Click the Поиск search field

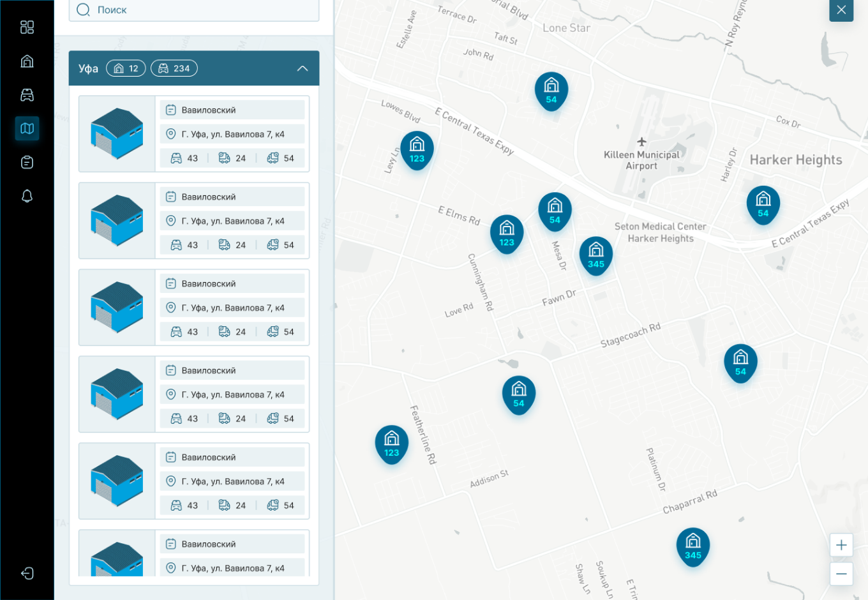(194, 10)
